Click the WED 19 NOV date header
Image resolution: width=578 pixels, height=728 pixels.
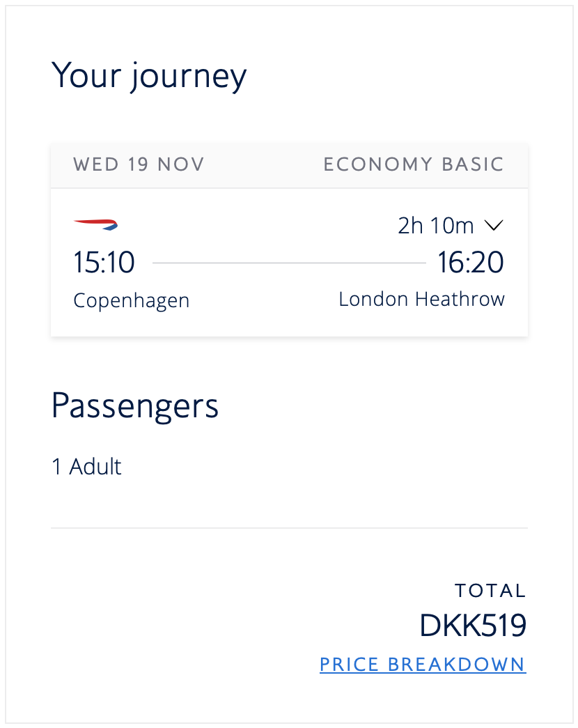(139, 165)
